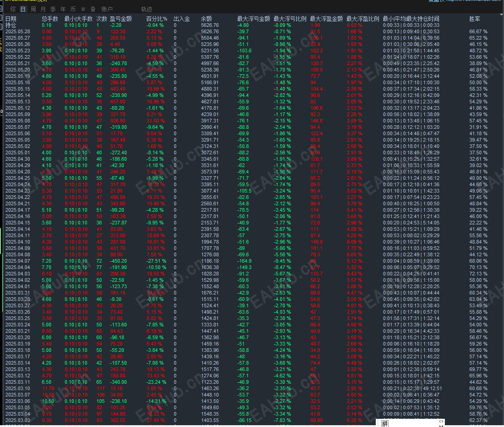This screenshot has height=427, width=504.
Task: Open the 轨迹 track tab
Action: (x=146, y=9)
